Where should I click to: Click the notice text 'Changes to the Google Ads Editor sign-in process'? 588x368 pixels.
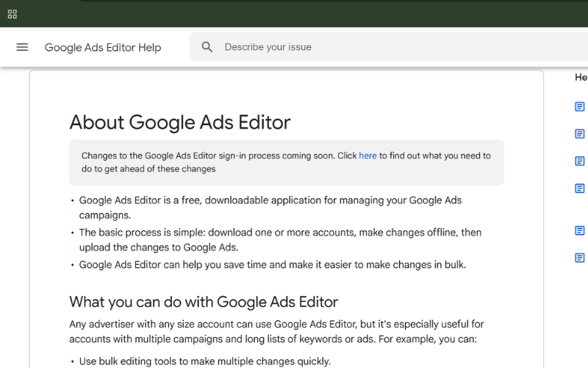point(286,162)
